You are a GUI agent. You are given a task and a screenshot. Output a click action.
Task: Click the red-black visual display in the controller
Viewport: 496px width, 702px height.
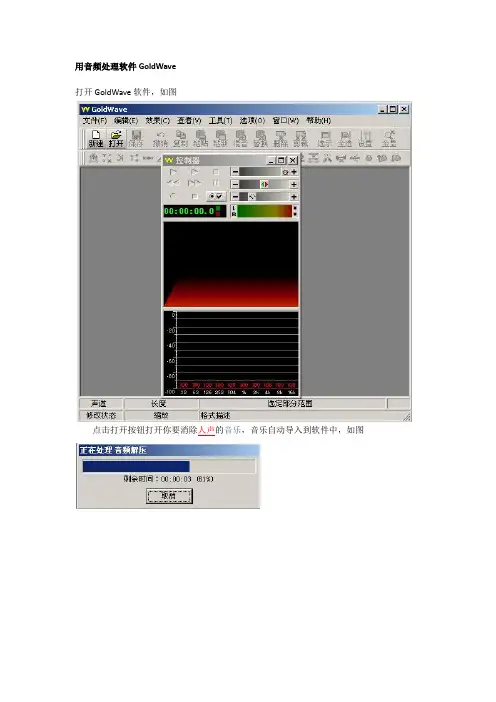[x=231, y=264]
